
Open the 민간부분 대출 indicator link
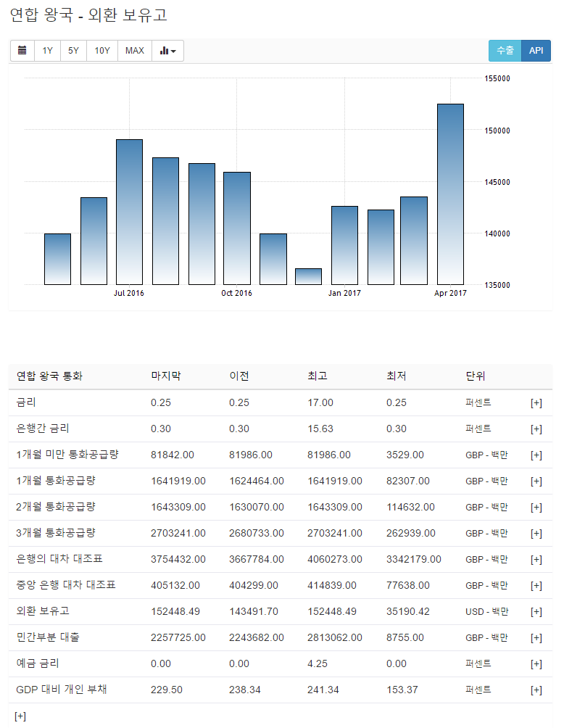tap(48, 637)
